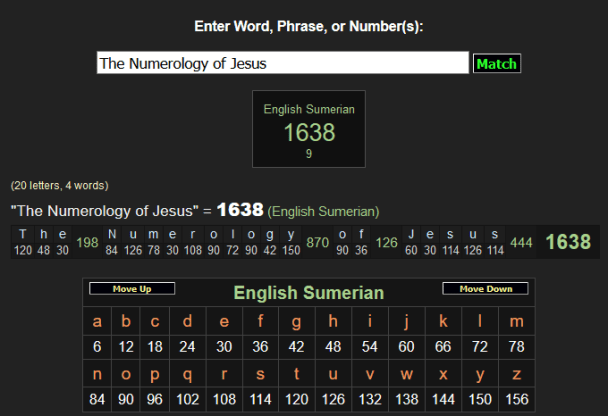
Task: Click the phrase input field
Action: [283, 63]
